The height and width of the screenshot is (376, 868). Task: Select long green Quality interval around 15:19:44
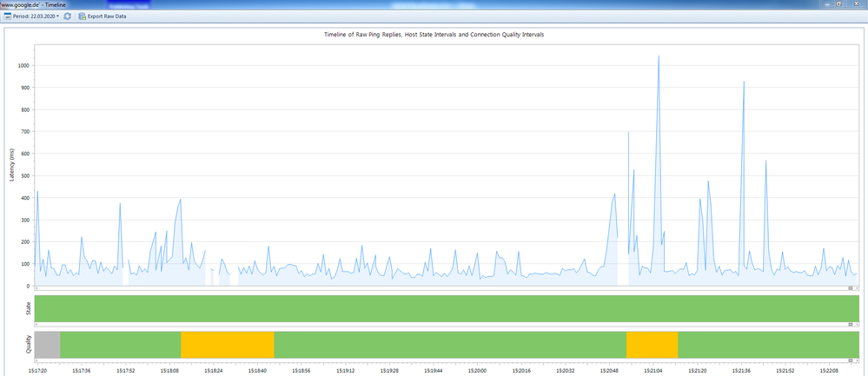point(450,345)
